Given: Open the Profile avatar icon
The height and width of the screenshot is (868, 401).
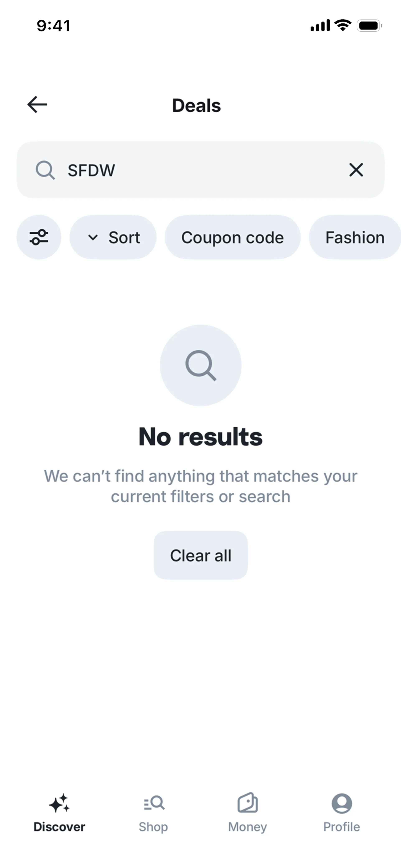Looking at the screenshot, I should (342, 803).
